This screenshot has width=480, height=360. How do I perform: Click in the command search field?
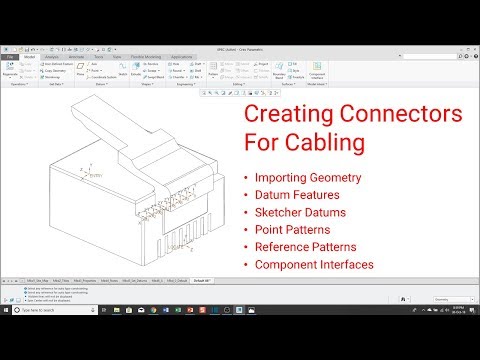[430, 56]
